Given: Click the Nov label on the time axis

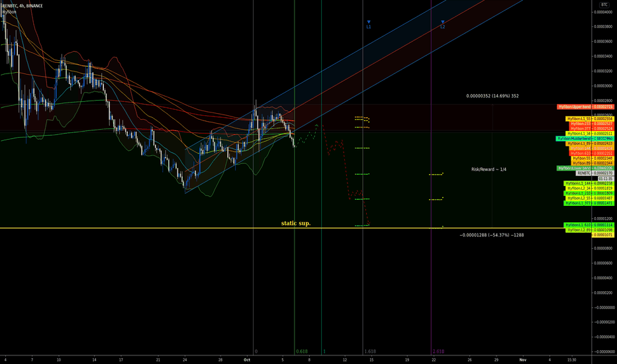Looking at the screenshot, I should (x=522, y=359).
